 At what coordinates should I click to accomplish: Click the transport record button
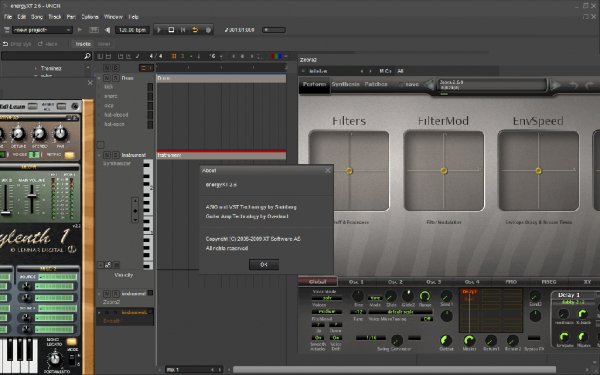point(208,30)
